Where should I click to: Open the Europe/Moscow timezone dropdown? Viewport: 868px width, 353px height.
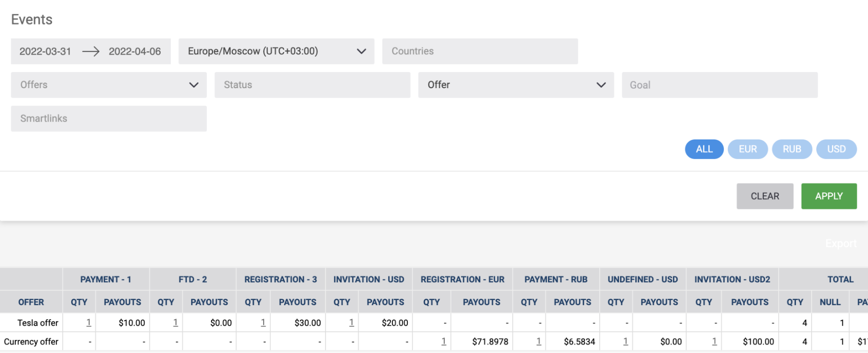276,51
